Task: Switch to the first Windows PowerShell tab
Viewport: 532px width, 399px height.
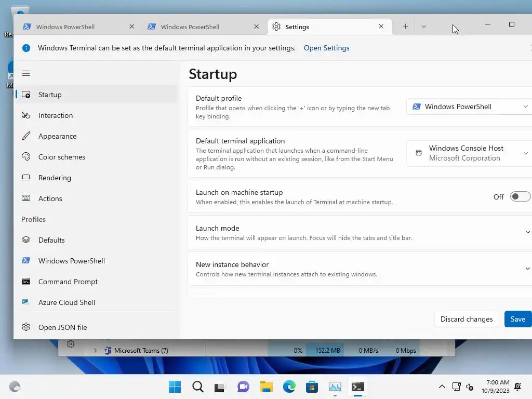Action: click(78, 26)
